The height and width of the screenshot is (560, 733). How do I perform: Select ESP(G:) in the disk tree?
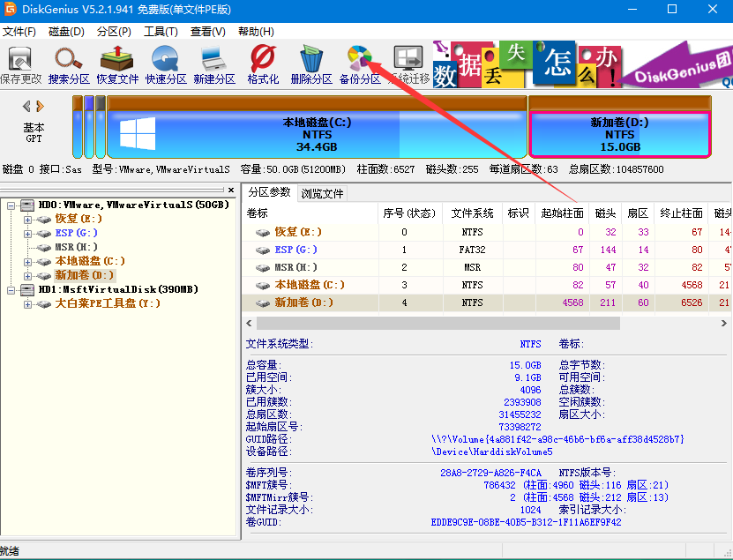(76, 233)
